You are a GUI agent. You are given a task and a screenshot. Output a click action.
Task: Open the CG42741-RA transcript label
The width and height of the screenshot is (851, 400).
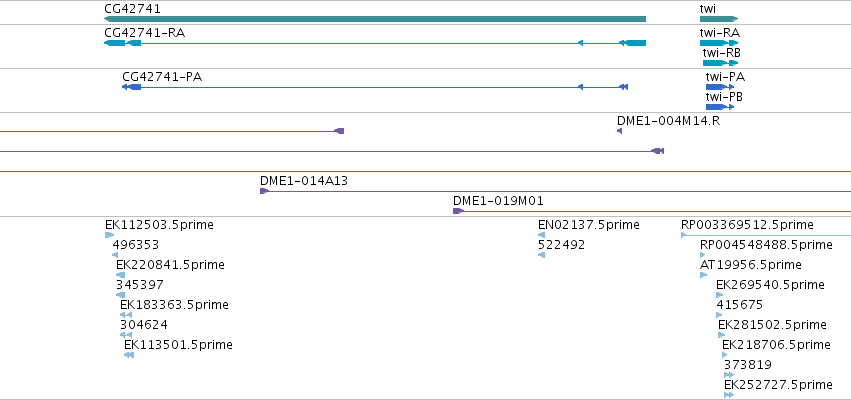point(144,33)
